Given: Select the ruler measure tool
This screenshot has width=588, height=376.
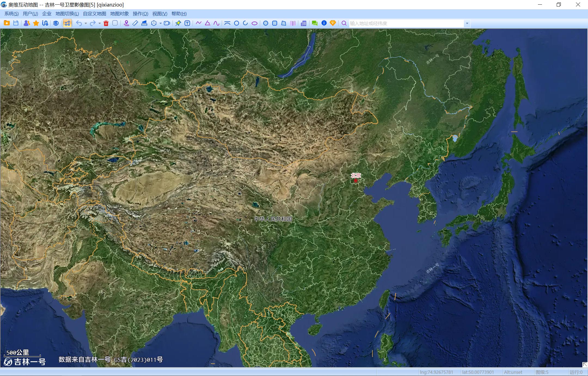Looking at the screenshot, I should pos(135,23).
